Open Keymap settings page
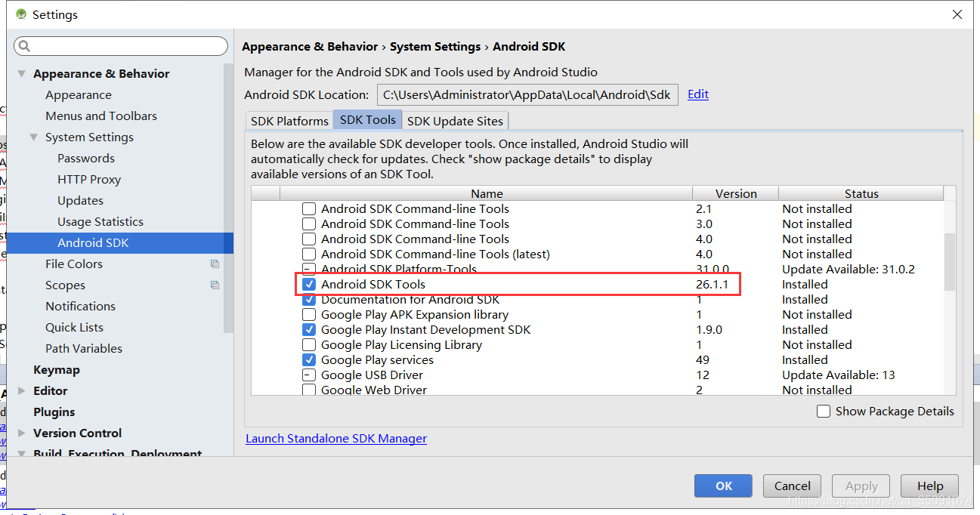980x515 pixels. coord(57,369)
